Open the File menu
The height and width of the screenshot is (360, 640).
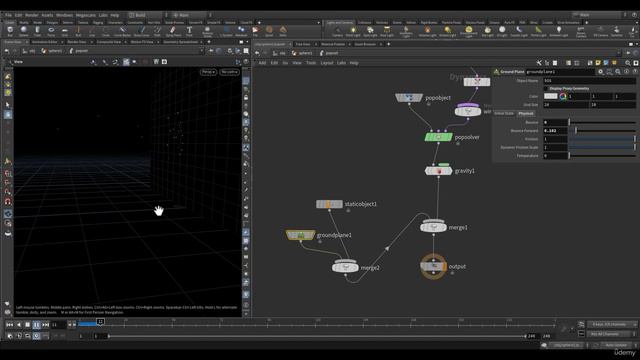[x=8, y=15]
